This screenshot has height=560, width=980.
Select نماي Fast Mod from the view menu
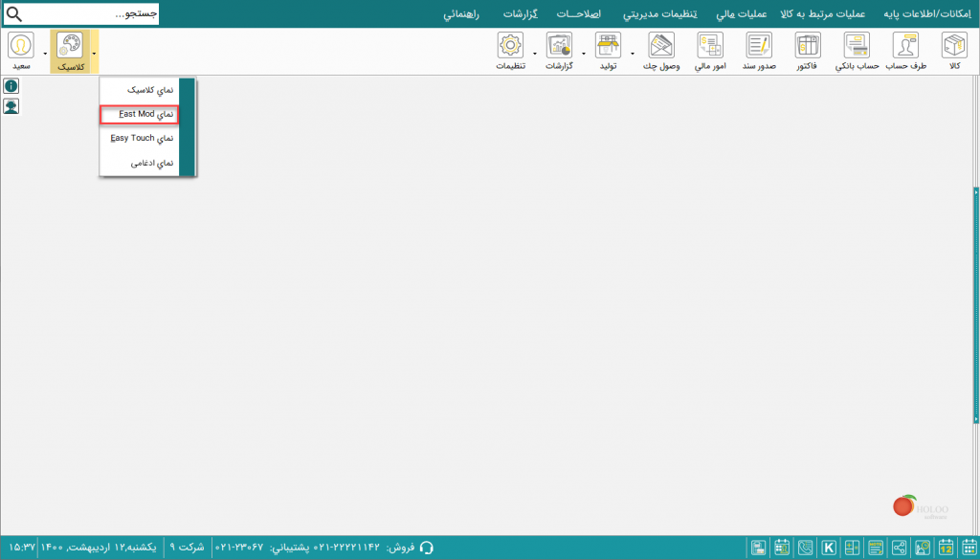140,114
